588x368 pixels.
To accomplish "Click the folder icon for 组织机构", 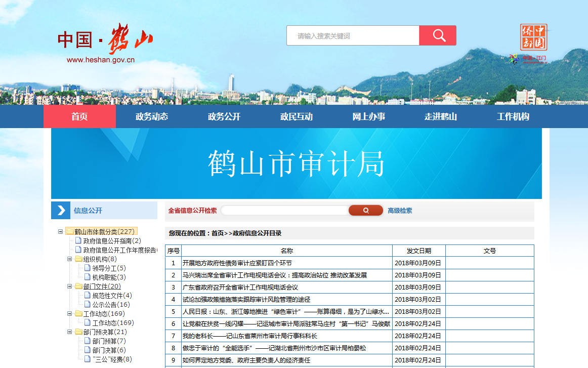I will coord(78,259).
